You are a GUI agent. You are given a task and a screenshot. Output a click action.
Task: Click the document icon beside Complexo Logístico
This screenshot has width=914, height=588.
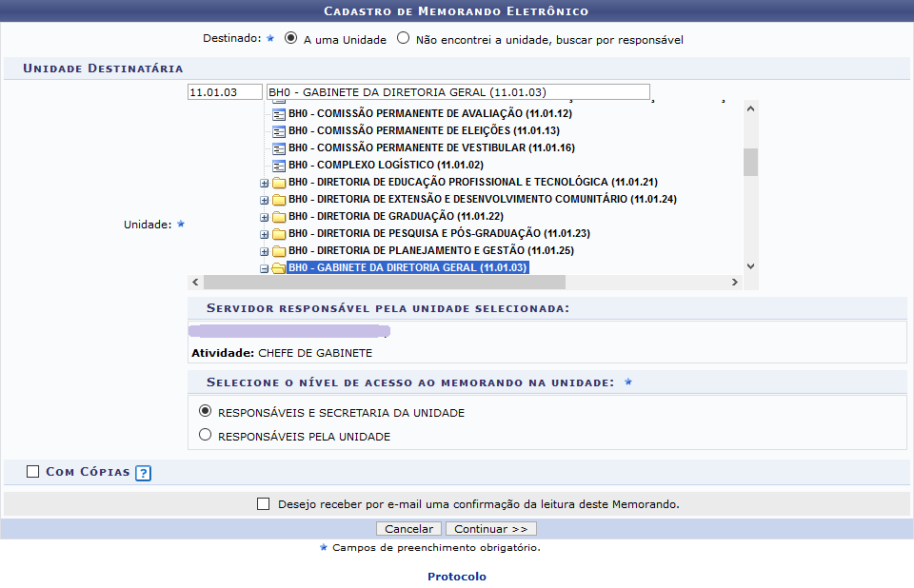pyautogui.click(x=279, y=166)
